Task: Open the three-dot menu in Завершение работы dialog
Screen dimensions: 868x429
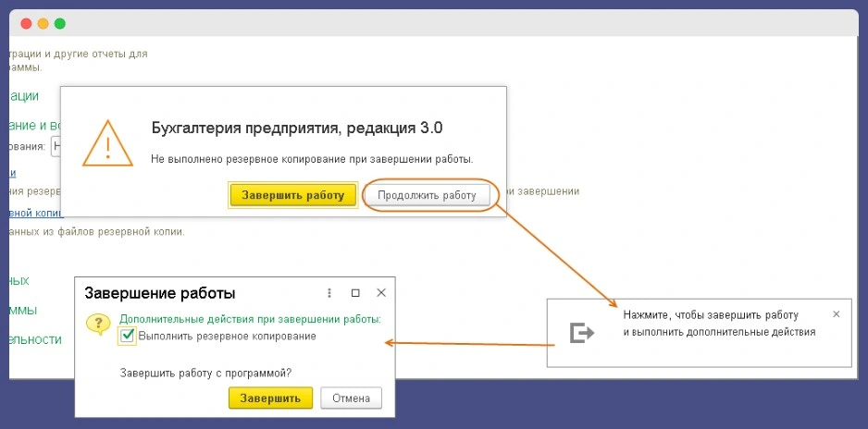Action: 329,293
